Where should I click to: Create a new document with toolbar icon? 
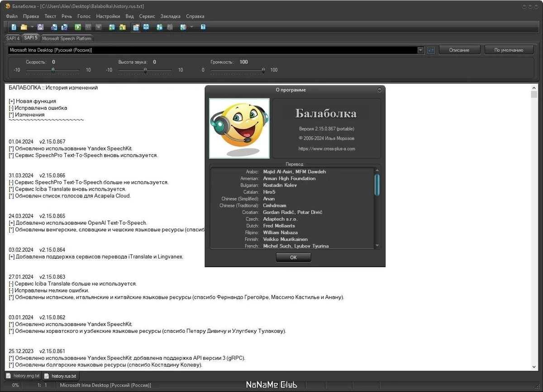[14, 27]
